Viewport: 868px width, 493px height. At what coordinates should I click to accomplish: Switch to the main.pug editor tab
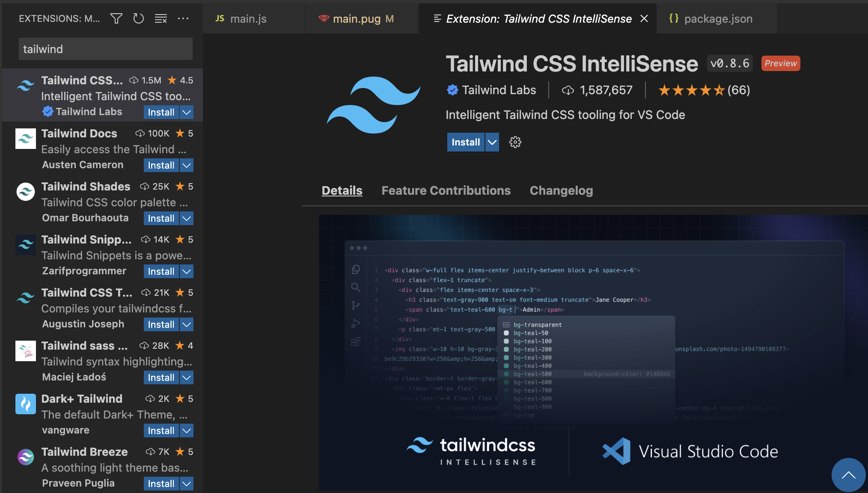357,19
